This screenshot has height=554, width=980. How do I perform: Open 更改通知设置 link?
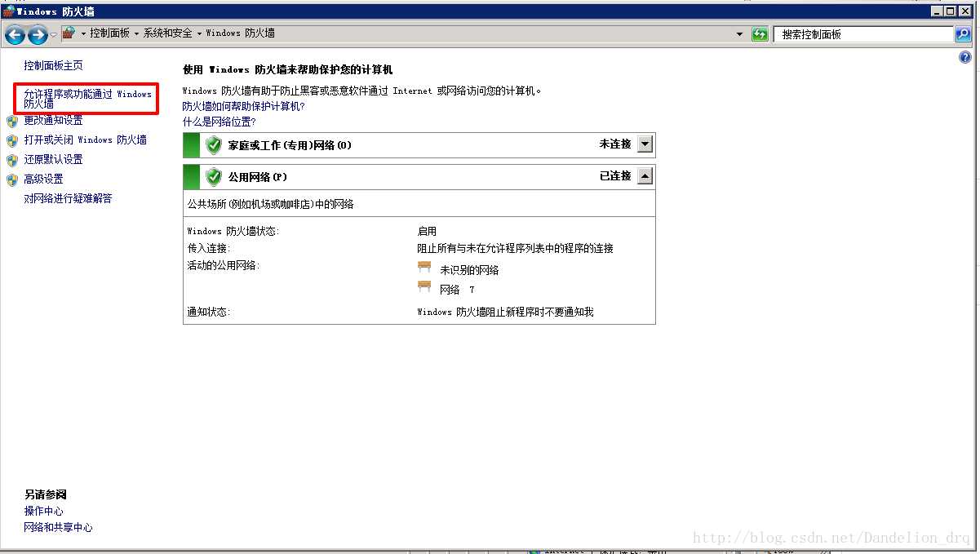coord(53,120)
